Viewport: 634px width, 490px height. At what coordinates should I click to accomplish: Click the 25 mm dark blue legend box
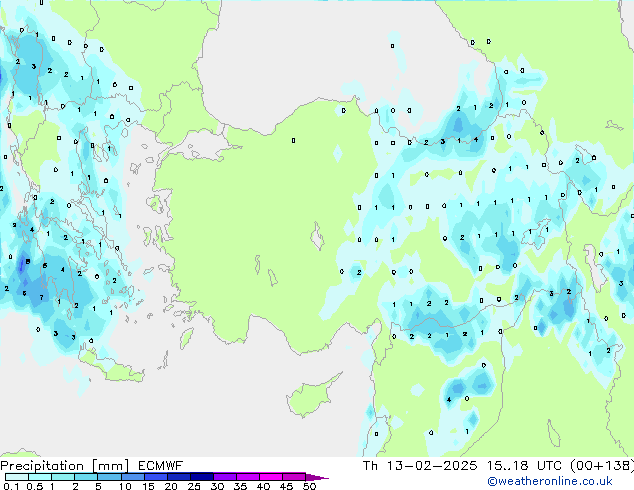pyautogui.click(x=201, y=477)
